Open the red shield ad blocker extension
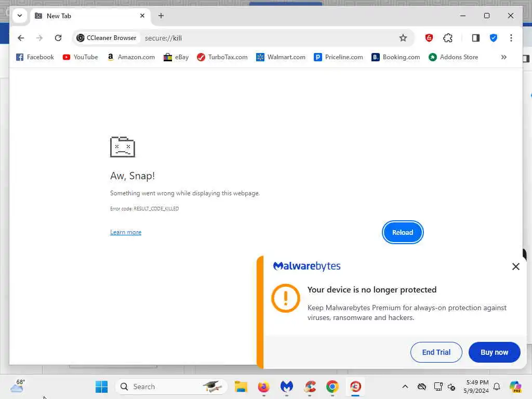Viewport: 532px width, 399px height. point(429,38)
